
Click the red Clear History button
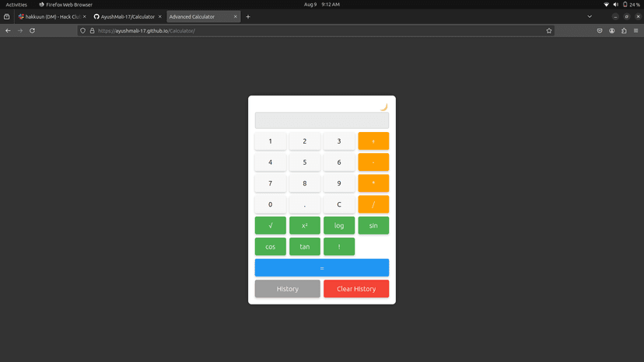click(356, 289)
